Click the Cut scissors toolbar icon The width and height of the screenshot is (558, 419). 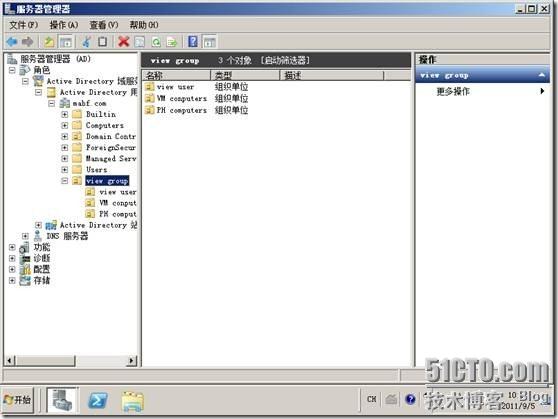click(86, 42)
